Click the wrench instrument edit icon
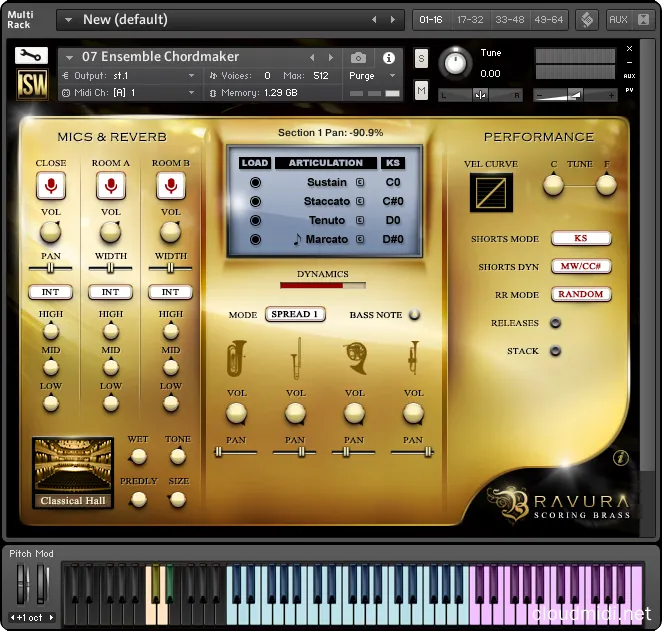662x631 pixels. (x=31, y=56)
